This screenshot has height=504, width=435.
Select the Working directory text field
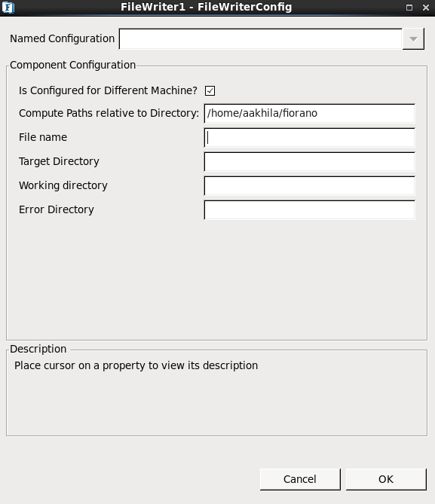pyautogui.click(x=310, y=186)
